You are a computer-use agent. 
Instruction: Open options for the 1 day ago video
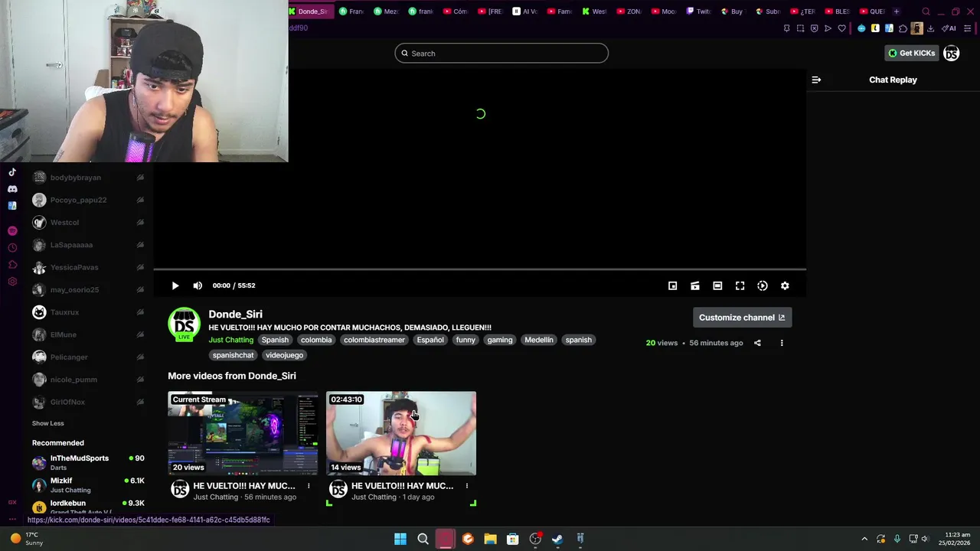pos(466,486)
